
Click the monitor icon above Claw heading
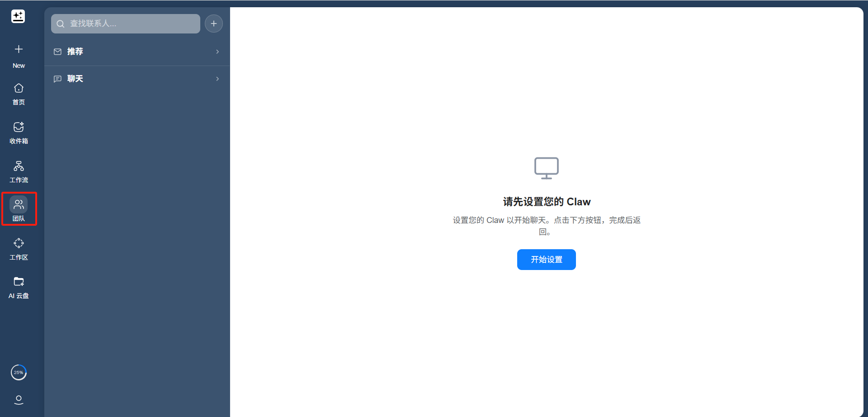[546, 168]
